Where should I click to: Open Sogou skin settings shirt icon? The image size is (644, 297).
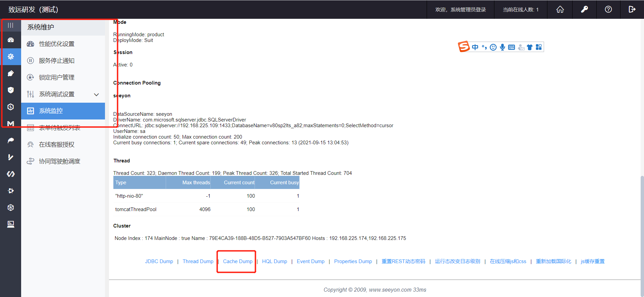[x=530, y=47]
